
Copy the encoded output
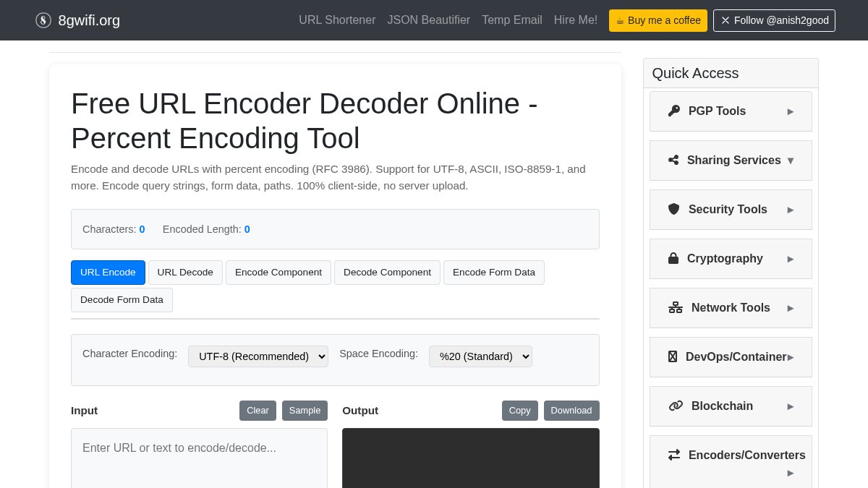(519, 410)
